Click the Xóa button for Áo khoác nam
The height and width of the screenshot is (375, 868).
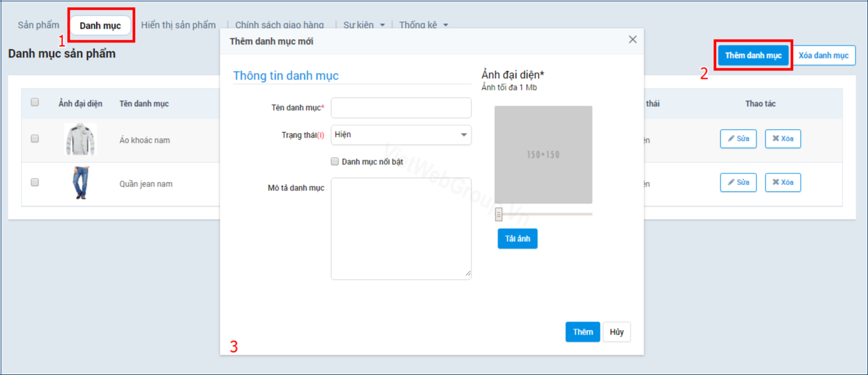tap(783, 139)
